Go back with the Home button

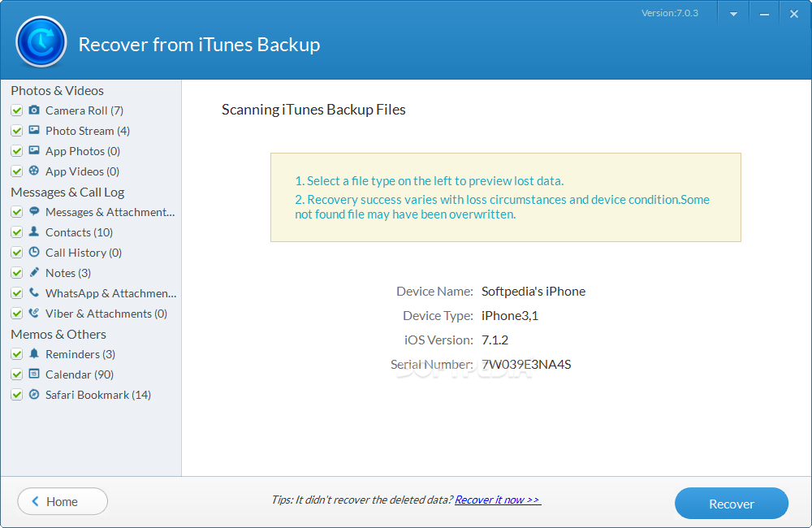coord(63,502)
